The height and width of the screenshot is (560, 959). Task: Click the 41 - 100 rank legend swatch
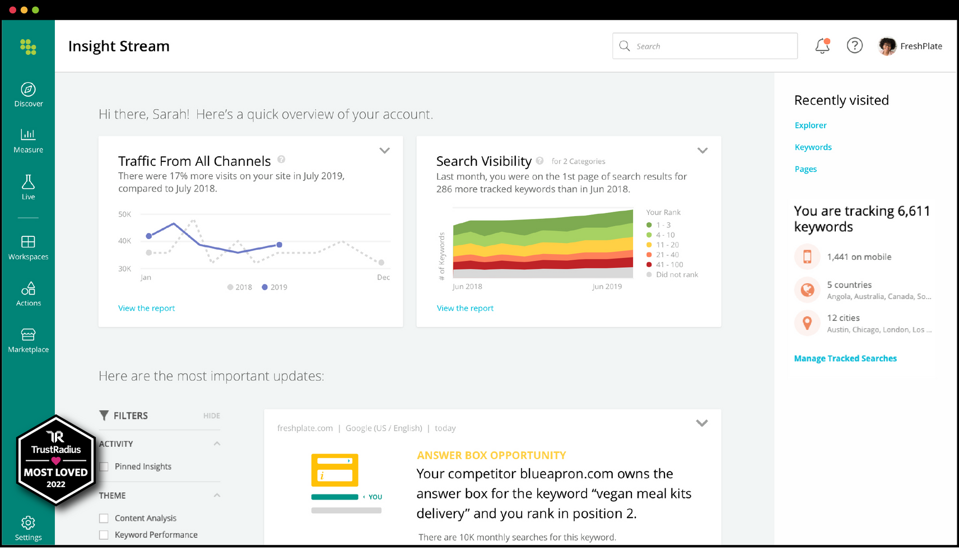click(649, 264)
